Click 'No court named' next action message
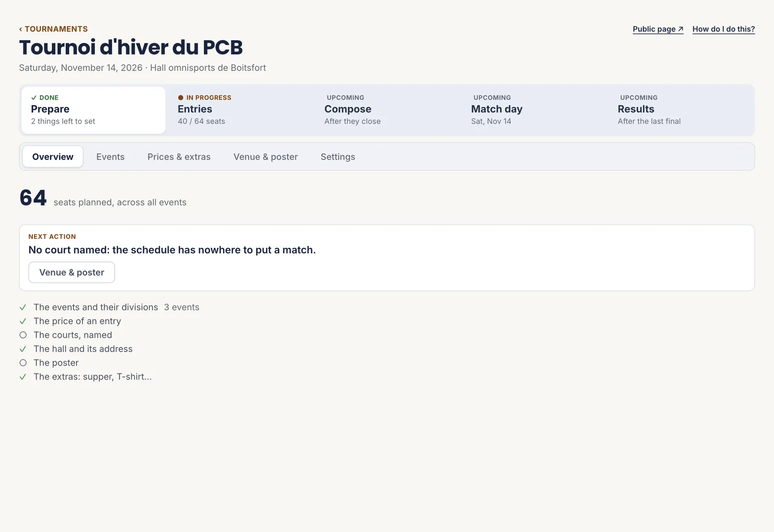This screenshot has height=532, width=774. 172,250
